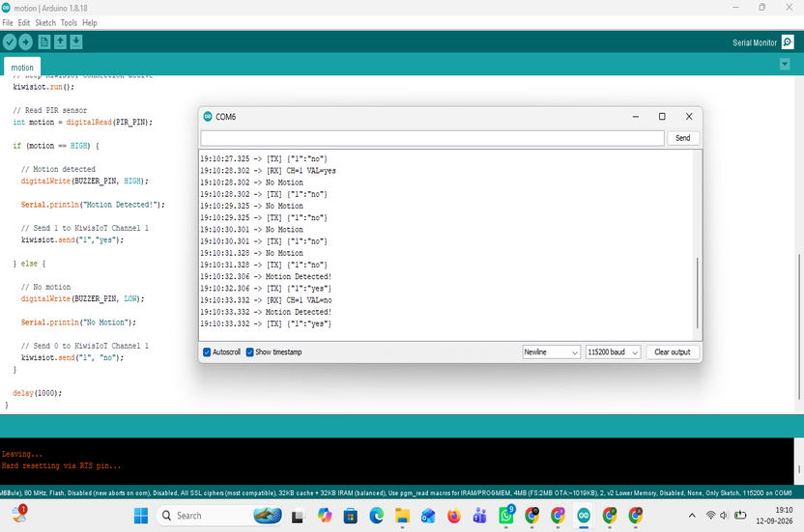This screenshot has height=532, width=804.
Task: Open Task View from the taskbar
Action: point(298,517)
